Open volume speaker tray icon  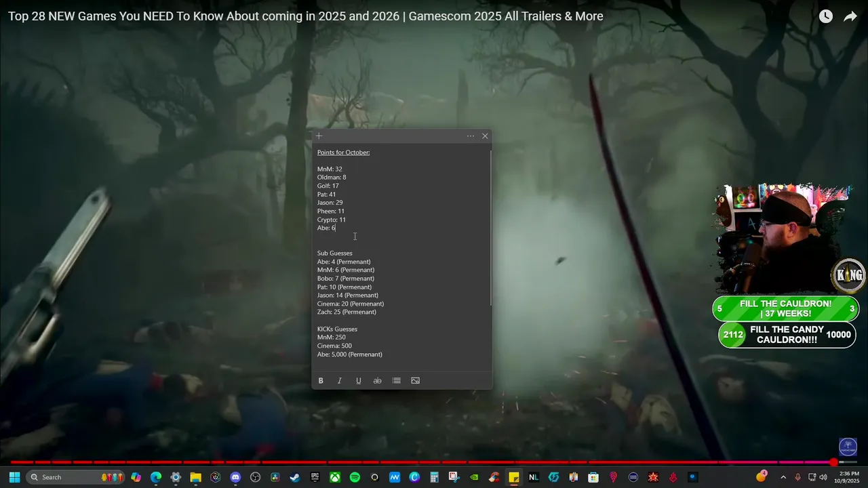pyautogui.click(x=823, y=477)
